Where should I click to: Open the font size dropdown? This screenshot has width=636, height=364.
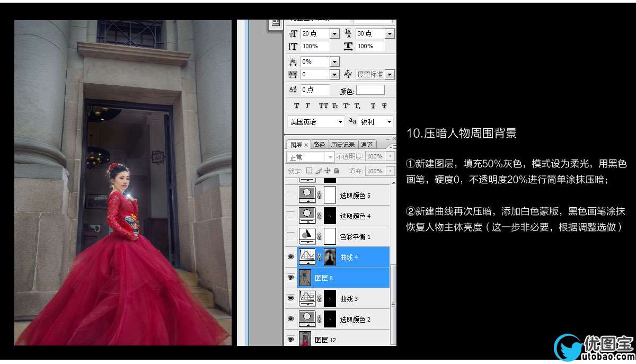[334, 33]
